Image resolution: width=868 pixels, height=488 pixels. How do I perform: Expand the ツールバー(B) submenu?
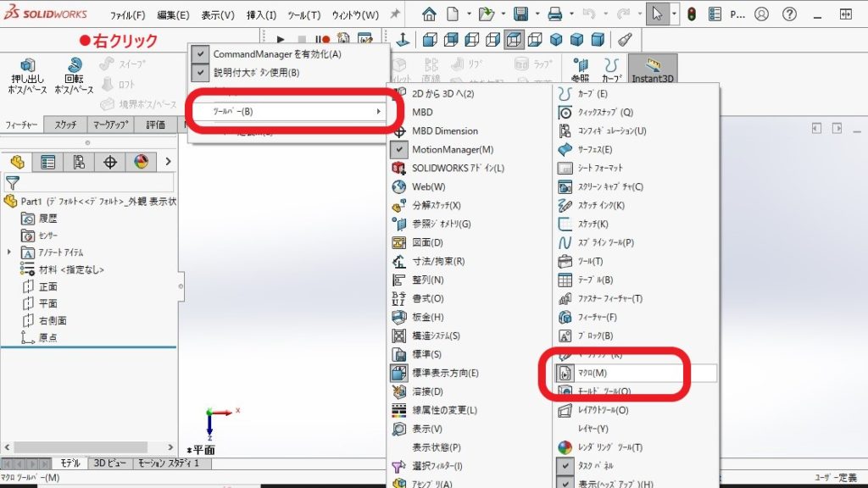pyautogui.click(x=288, y=111)
